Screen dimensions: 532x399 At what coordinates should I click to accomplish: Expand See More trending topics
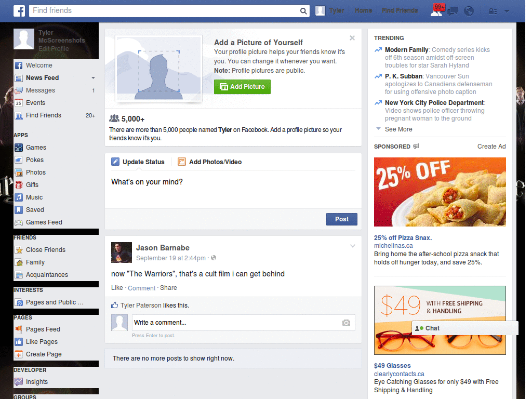click(398, 129)
